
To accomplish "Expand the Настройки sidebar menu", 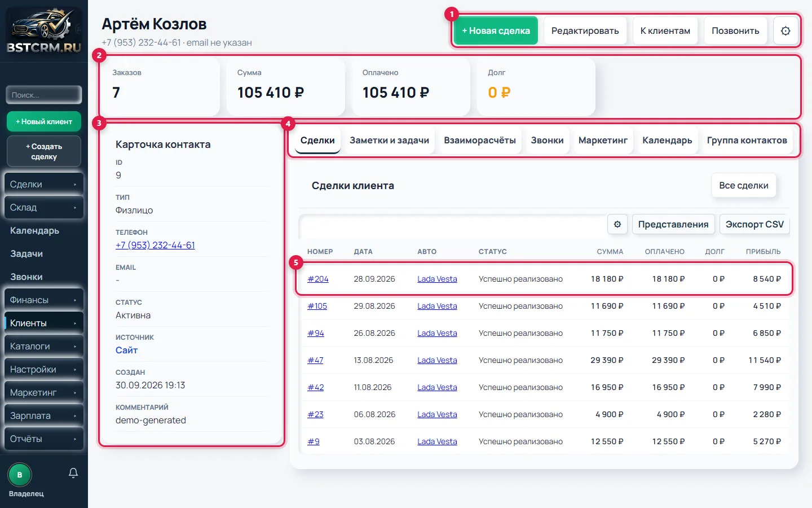I will point(44,369).
